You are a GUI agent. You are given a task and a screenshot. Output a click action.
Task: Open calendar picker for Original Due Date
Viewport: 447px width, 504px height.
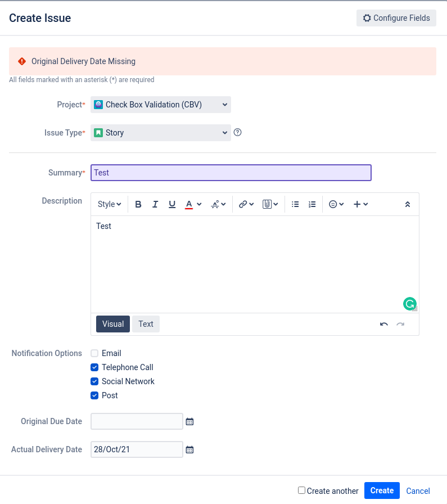pos(189,422)
